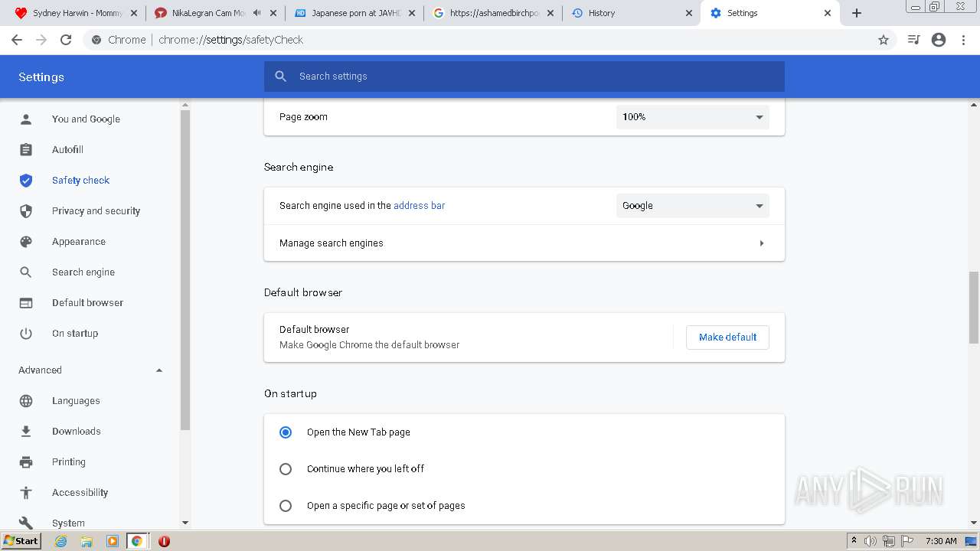Select Open a specific page radio
The height and width of the screenshot is (551, 980).
tap(286, 506)
